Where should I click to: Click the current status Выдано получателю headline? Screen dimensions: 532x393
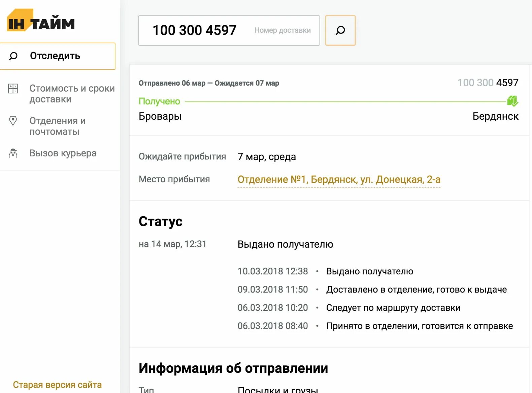coord(285,244)
